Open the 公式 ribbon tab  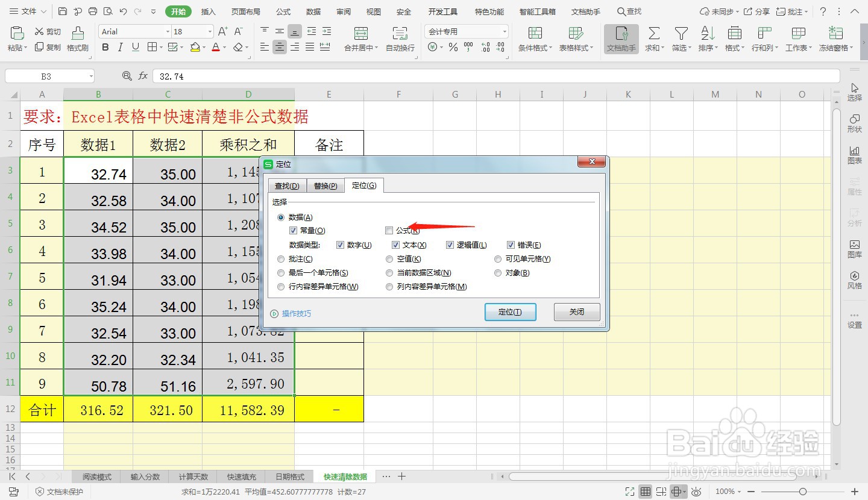pyautogui.click(x=283, y=11)
